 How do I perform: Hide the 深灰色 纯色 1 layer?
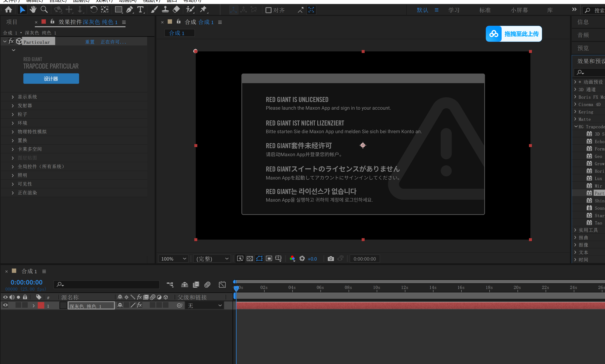(5, 305)
